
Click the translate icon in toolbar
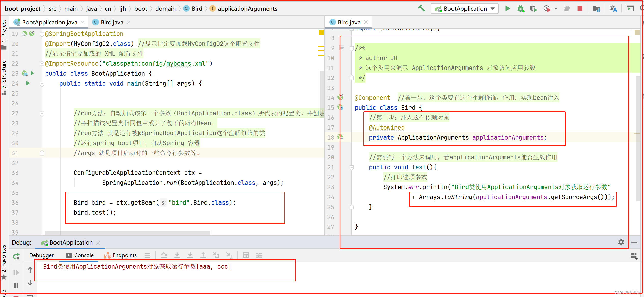point(613,9)
